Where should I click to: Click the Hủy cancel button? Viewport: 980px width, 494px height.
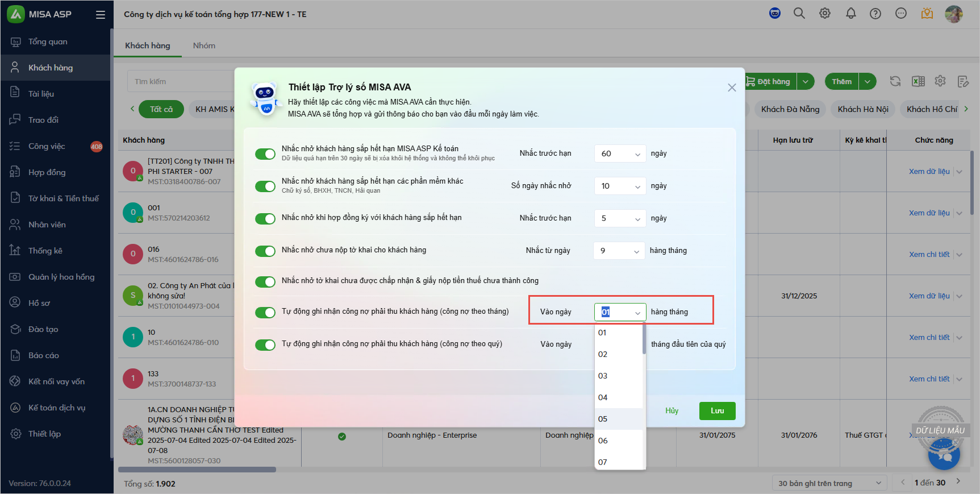pyautogui.click(x=672, y=411)
